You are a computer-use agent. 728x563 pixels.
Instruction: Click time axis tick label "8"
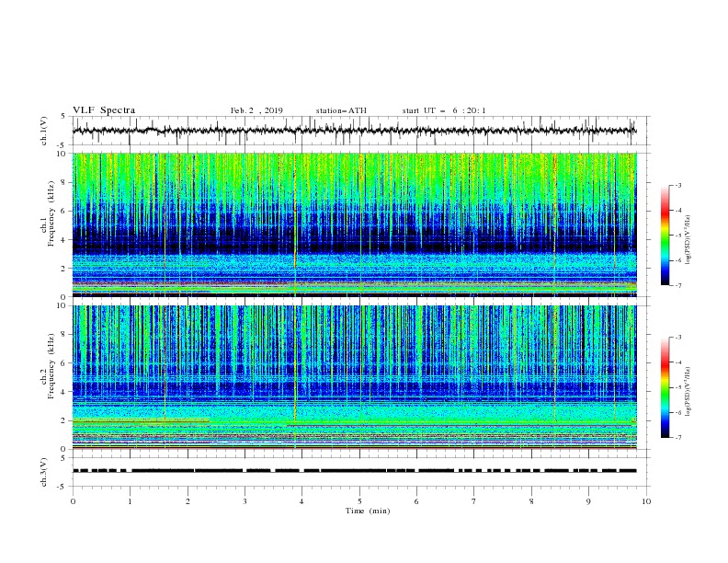pyautogui.click(x=531, y=501)
